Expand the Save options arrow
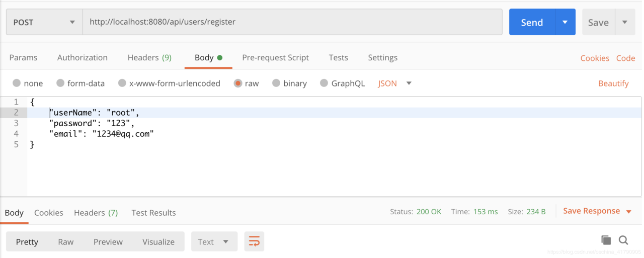This screenshot has height=258, width=644. 625,22
